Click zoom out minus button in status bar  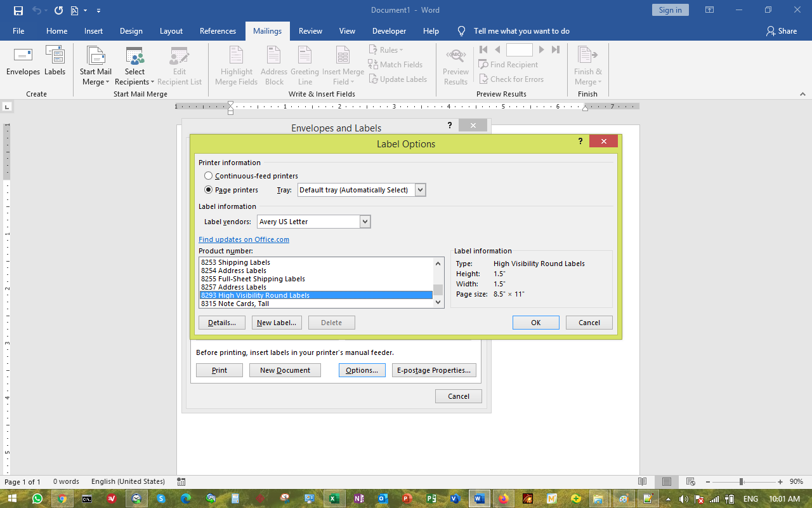(x=708, y=482)
